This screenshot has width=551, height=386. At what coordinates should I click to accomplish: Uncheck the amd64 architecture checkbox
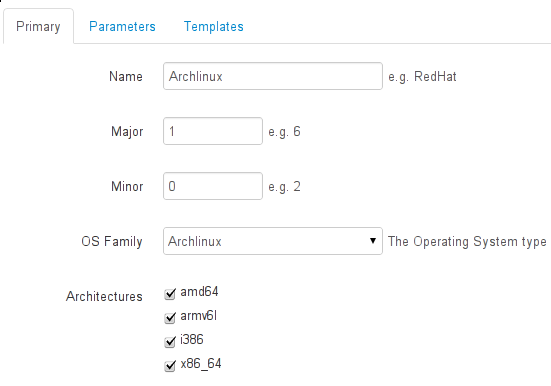click(170, 294)
